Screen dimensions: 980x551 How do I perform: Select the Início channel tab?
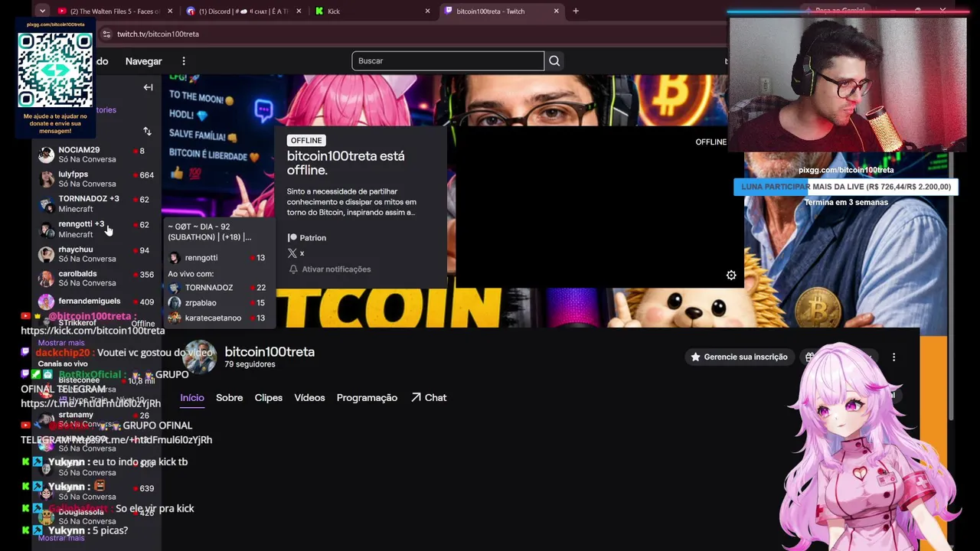(x=192, y=398)
